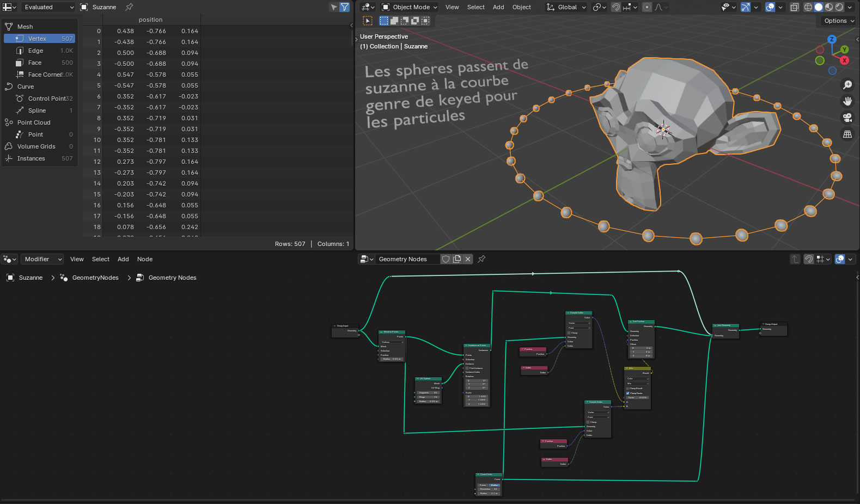Open the pivot point dropdown
The image size is (860, 504).
click(600, 7)
